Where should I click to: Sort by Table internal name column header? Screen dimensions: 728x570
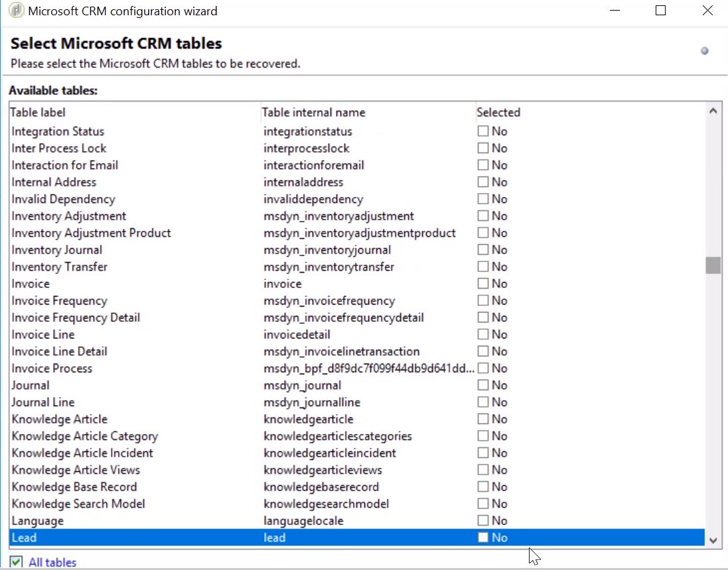coord(314,112)
